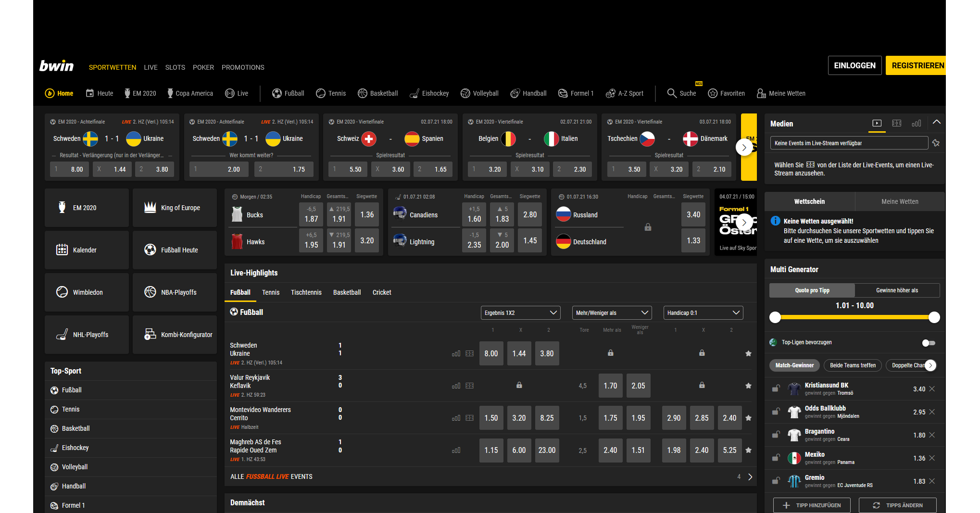Screen dimensions: 980x513
Task: Expand more market chips arrow in Multi Generator
Action: (930, 365)
